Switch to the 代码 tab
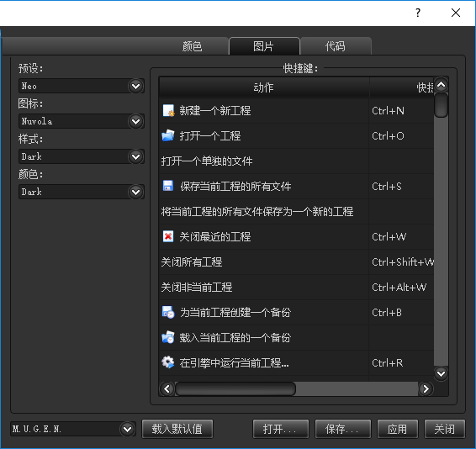The width and height of the screenshot is (476, 449). [336, 46]
